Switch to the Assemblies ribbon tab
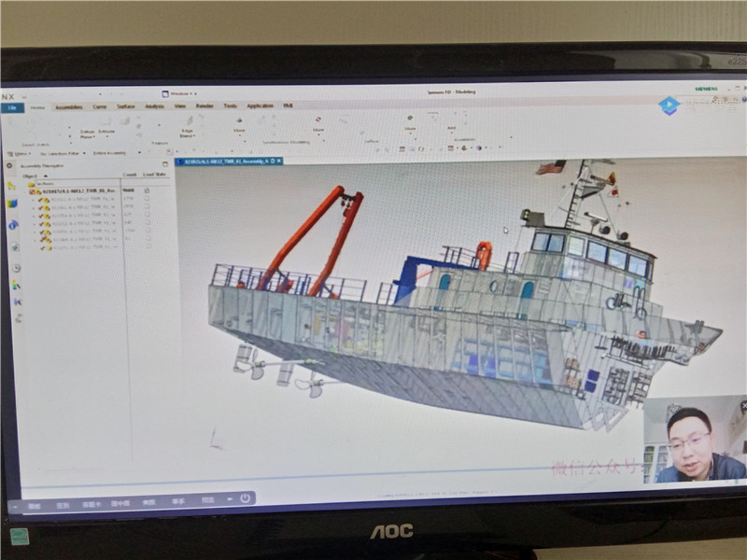Image resolution: width=747 pixels, height=560 pixels. tap(68, 107)
